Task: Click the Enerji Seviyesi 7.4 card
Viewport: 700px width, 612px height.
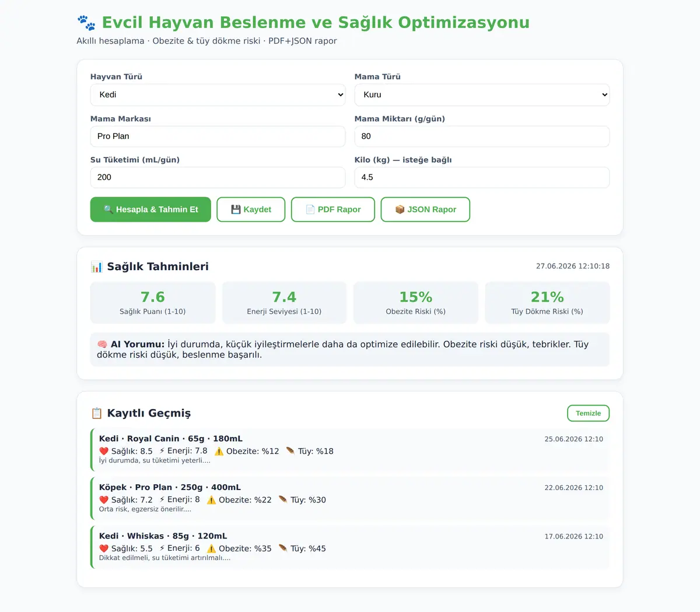Action: (x=284, y=303)
